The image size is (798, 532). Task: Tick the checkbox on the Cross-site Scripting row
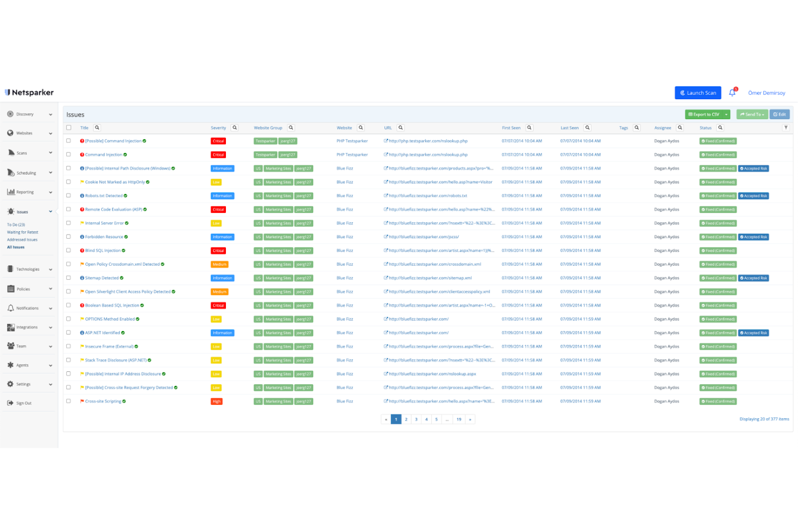pos(69,401)
